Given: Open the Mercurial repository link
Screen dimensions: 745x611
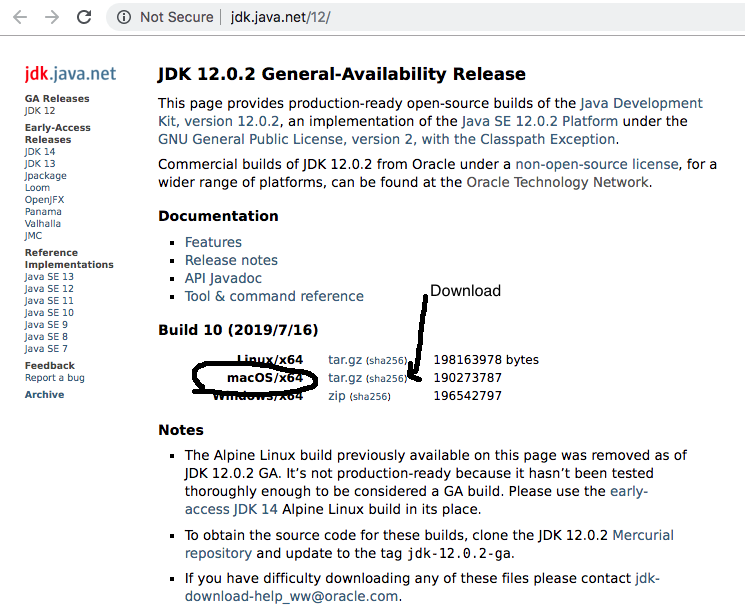Looking at the screenshot, I should click(x=429, y=544).
